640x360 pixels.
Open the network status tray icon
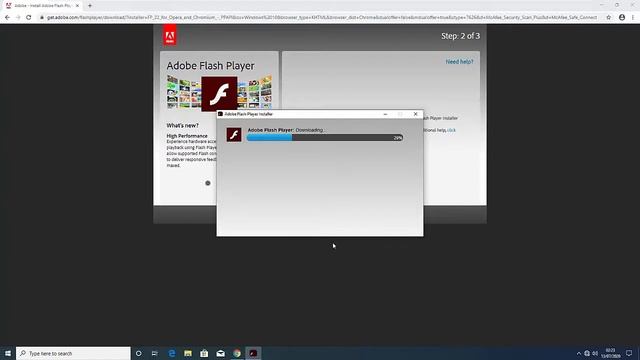pos(587,353)
